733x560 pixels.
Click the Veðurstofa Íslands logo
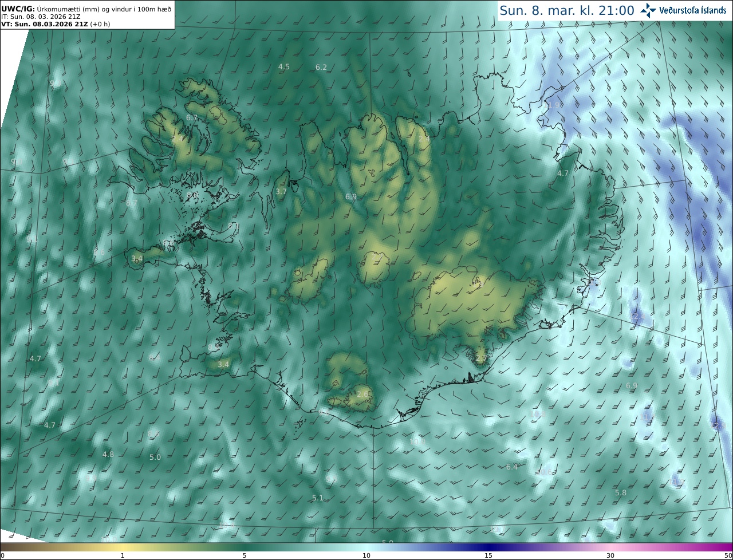(684, 10)
